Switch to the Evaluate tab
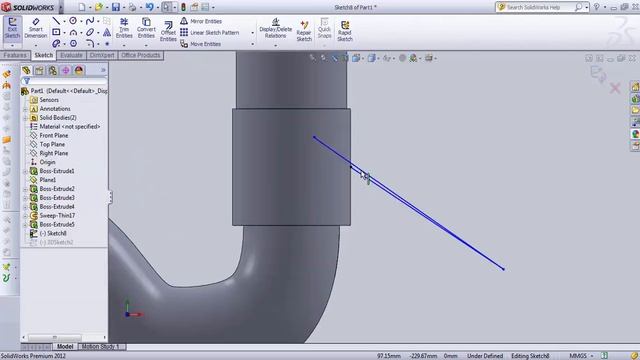This screenshot has height=360, width=640. point(71,55)
